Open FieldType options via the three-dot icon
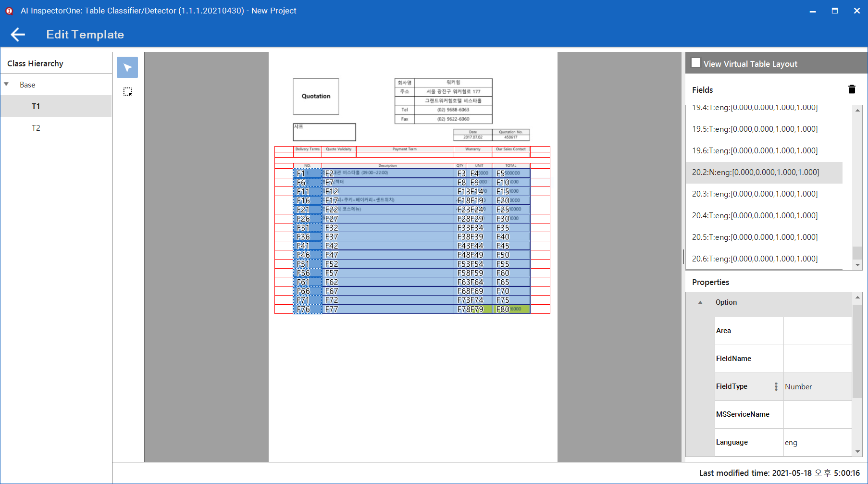 [x=776, y=386]
